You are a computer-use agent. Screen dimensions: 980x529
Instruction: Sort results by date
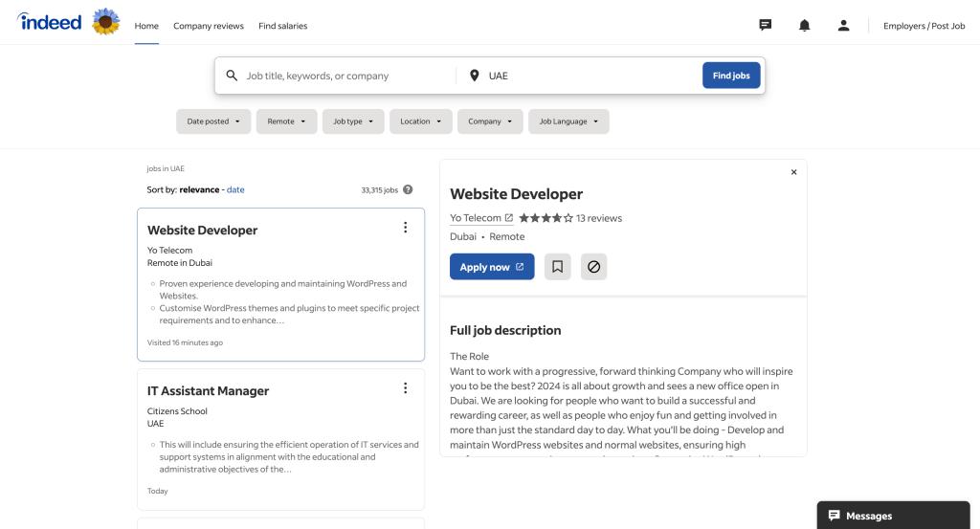pos(235,189)
